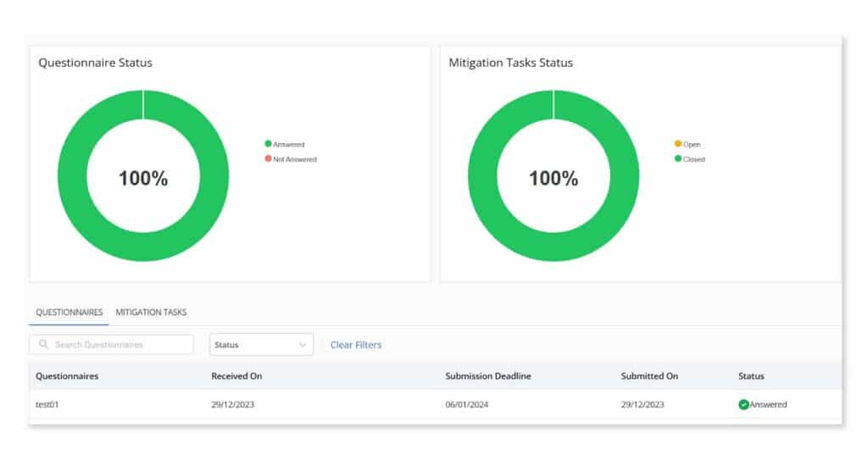Click the Clear Filters link

(x=356, y=345)
